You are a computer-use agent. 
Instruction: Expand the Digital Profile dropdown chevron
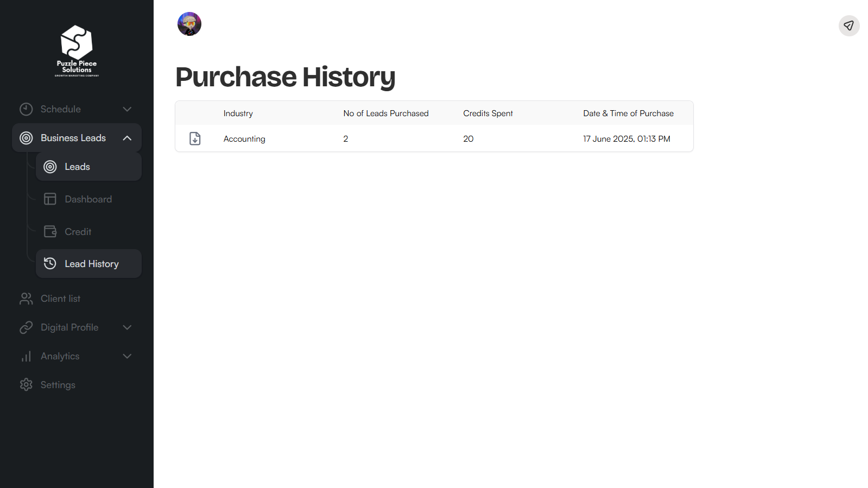point(127,327)
